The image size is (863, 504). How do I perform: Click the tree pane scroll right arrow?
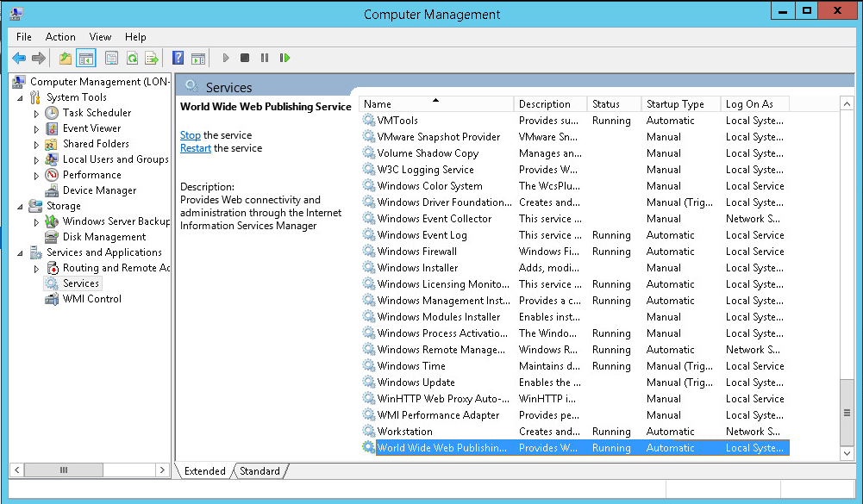[x=162, y=470]
